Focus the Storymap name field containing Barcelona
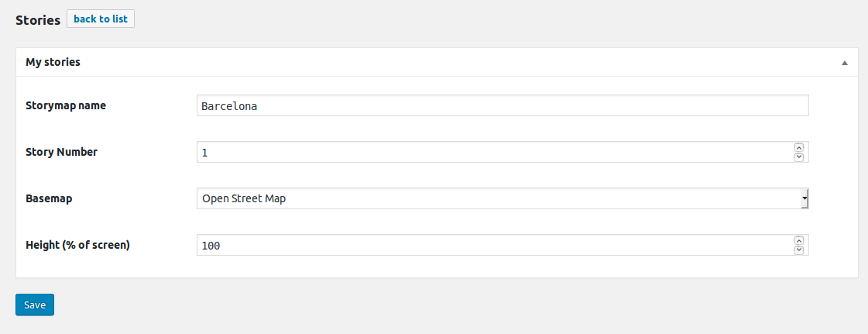868x334 pixels. click(503, 106)
